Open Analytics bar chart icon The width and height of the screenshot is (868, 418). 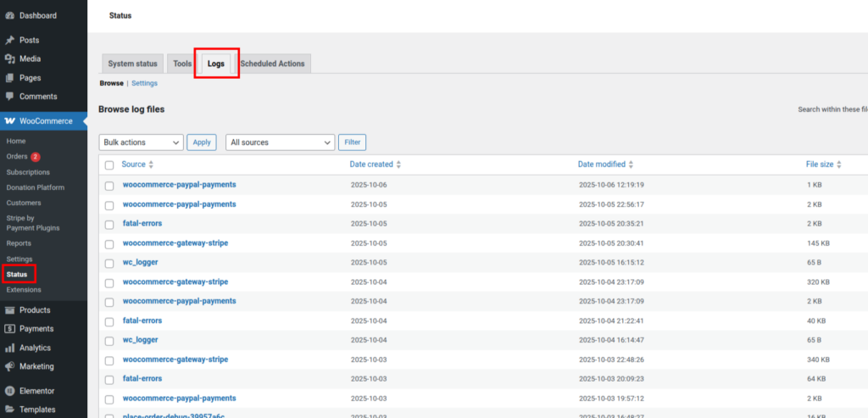(9, 348)
